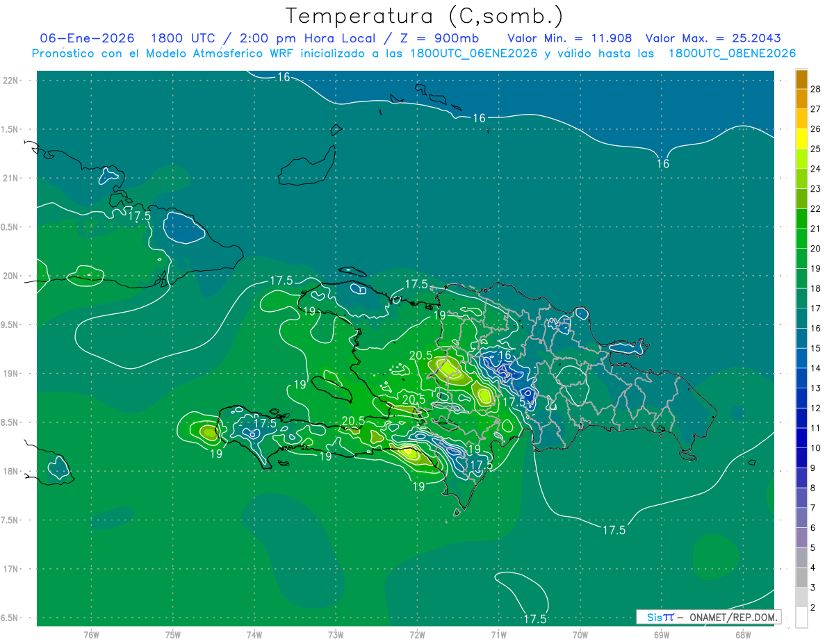This screenshot has height=644, width=834.
Task: Click the 72W longitude axis label
Action: [417, 634]
